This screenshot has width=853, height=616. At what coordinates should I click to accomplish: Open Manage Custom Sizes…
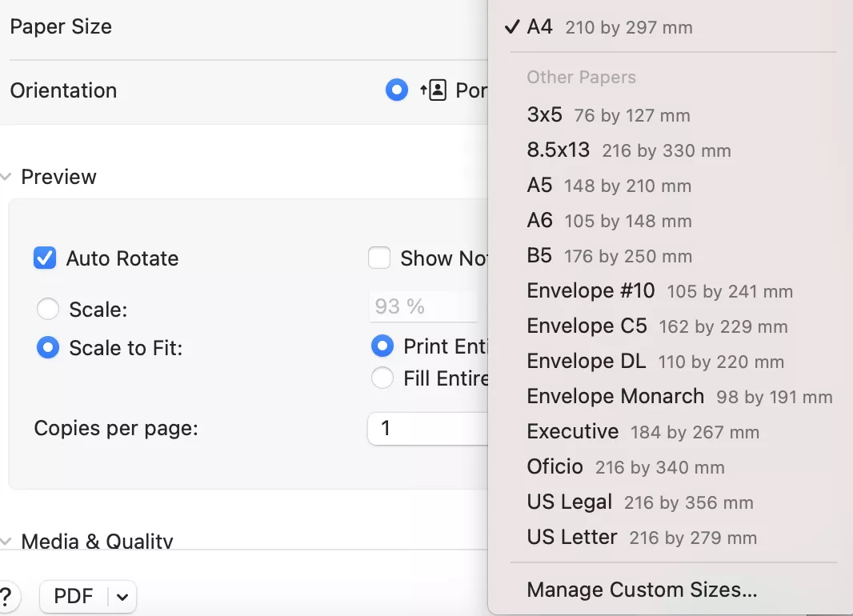[x=642, y=590]
